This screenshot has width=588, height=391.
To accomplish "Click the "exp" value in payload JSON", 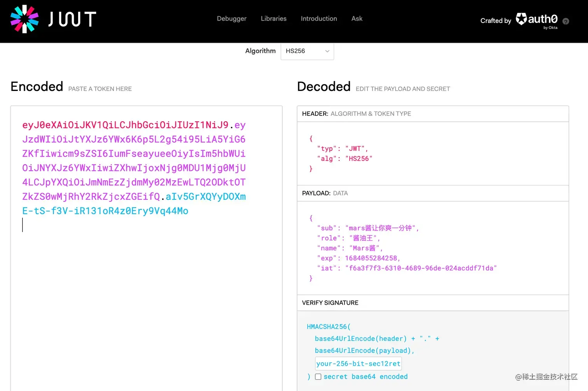I will click(x=372, y=258).
